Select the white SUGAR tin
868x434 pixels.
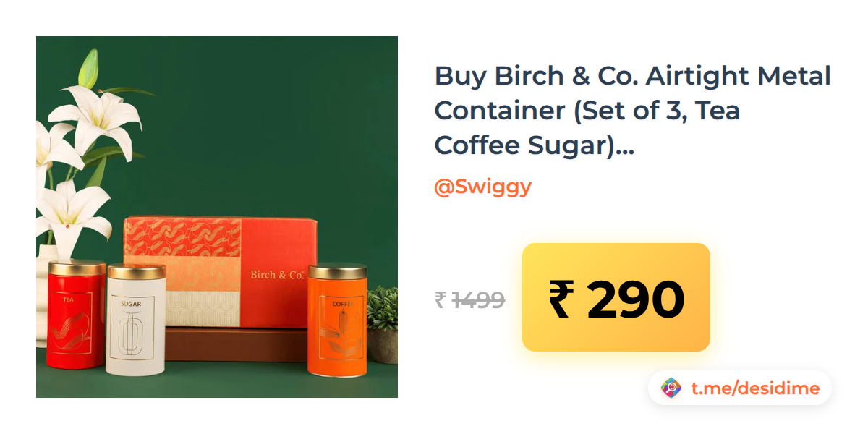(136, 320)
